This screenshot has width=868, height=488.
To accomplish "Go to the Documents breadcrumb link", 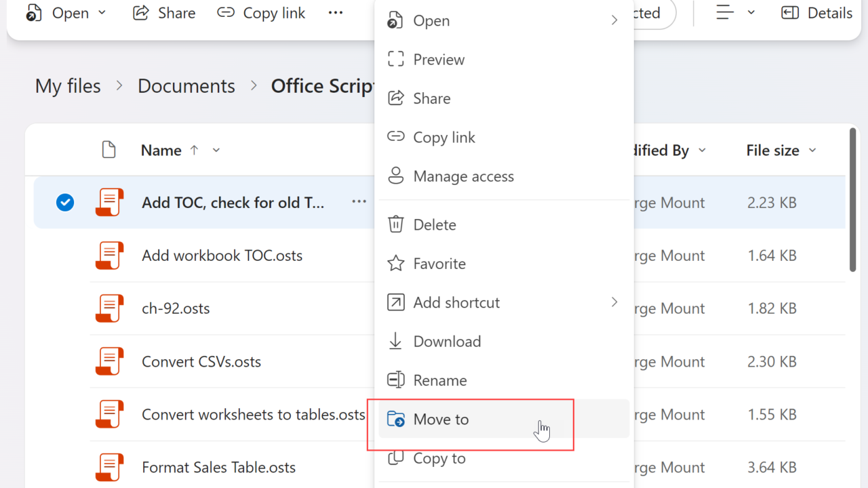I will point(186,86).
